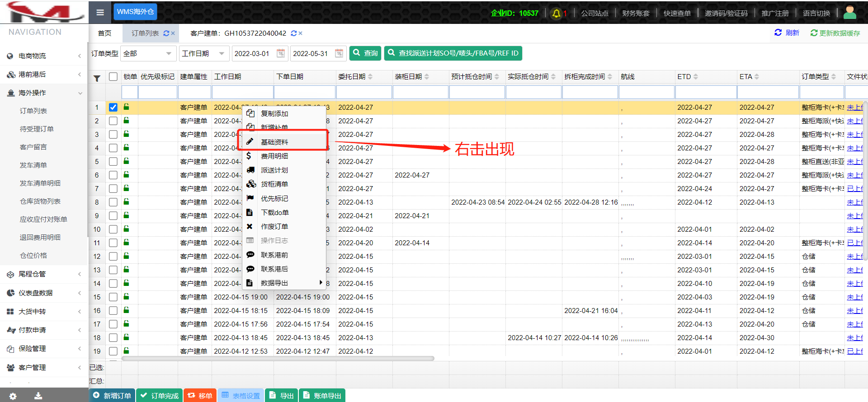The width and height of the screenshot is (868, 402).
Task: Toggle the hamburger navigation menu icon
Action: (100, 13)
